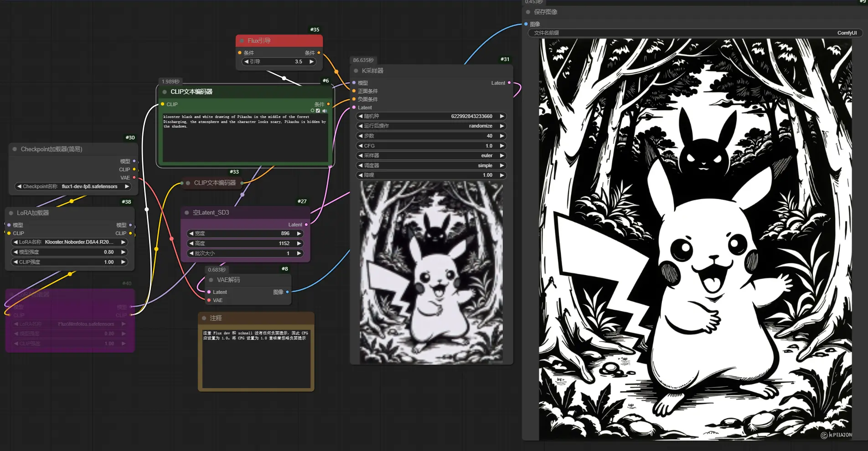868x451 pixels.
Task: Click the 模型 output port on Checkpoint加载器
Action: click(134, 161)
